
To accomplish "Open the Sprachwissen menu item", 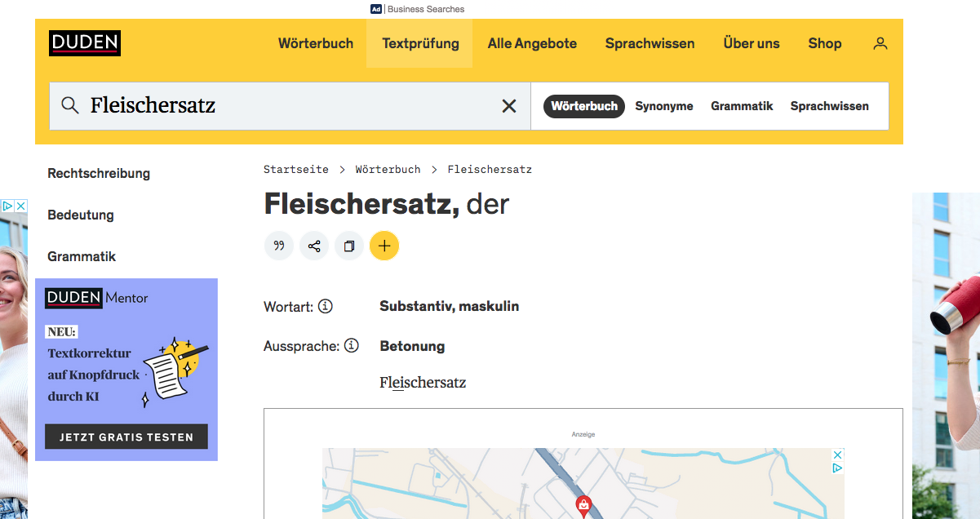I will (650, 43).
